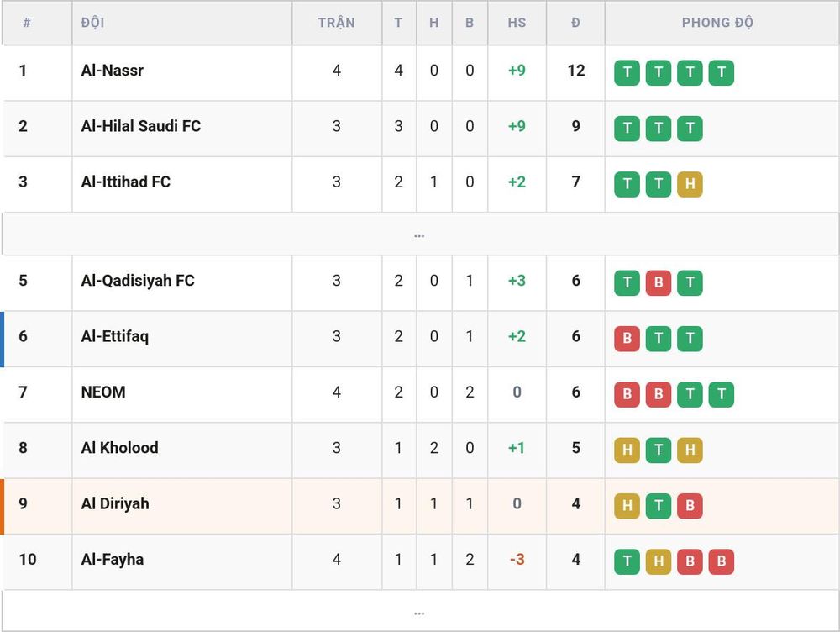
Task: Expand the hidden rows below Al-Fayha
Action: (419, 612)
